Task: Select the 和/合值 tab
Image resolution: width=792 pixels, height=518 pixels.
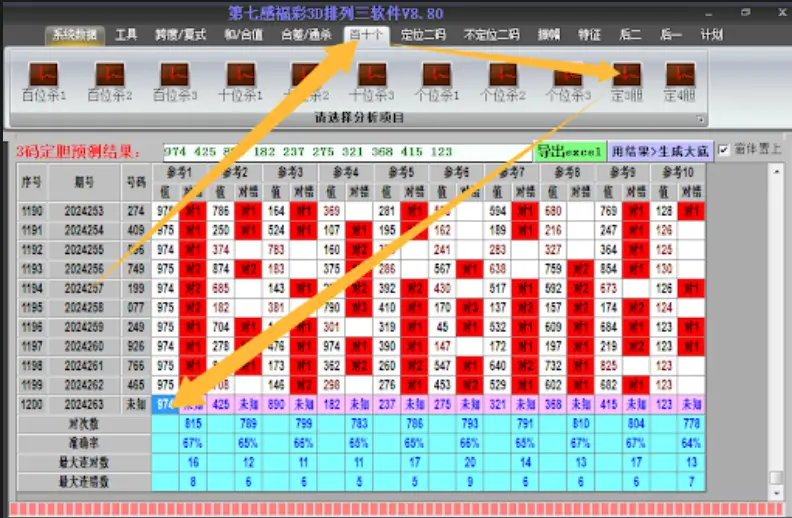Action: click(x=243, y=34)
